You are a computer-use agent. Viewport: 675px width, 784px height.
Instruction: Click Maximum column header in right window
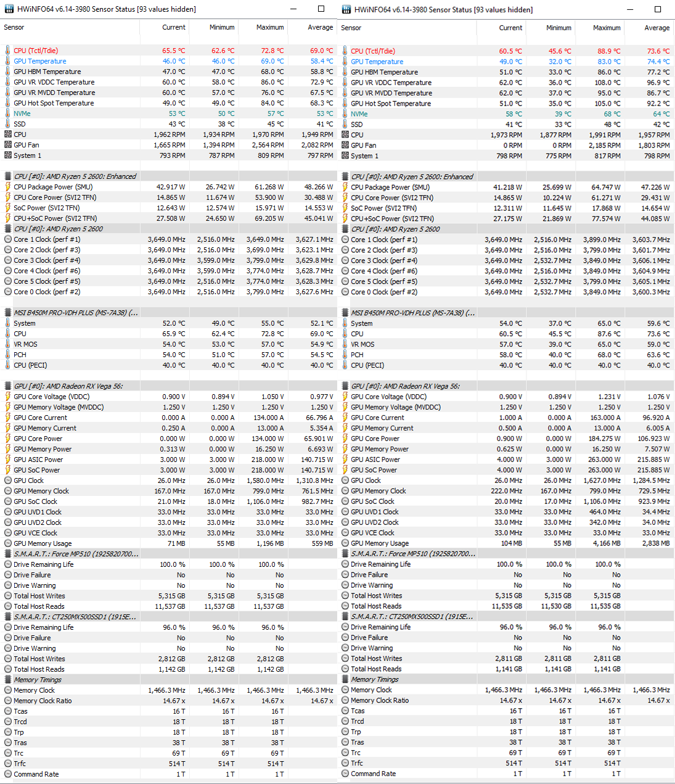pos(599,28)
